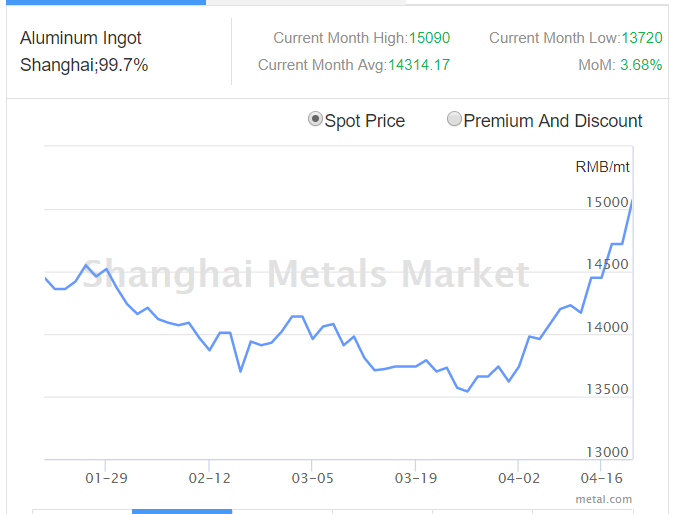
Task: Click the 13000 price axis label
Action: point(607,453)
